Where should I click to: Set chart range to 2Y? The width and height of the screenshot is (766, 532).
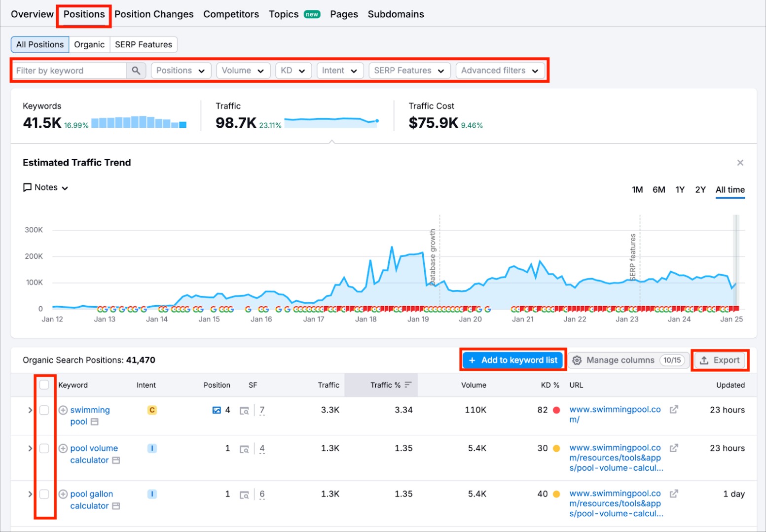click(700, 190)
